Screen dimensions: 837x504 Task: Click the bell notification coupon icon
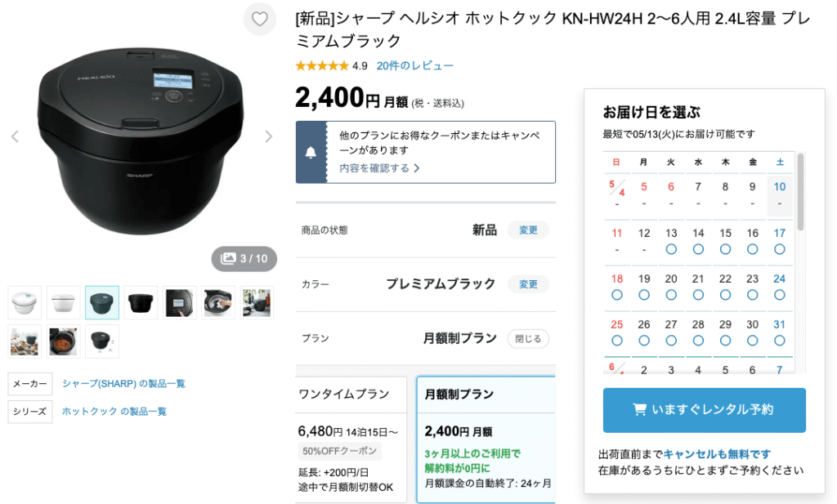(311, 153)
